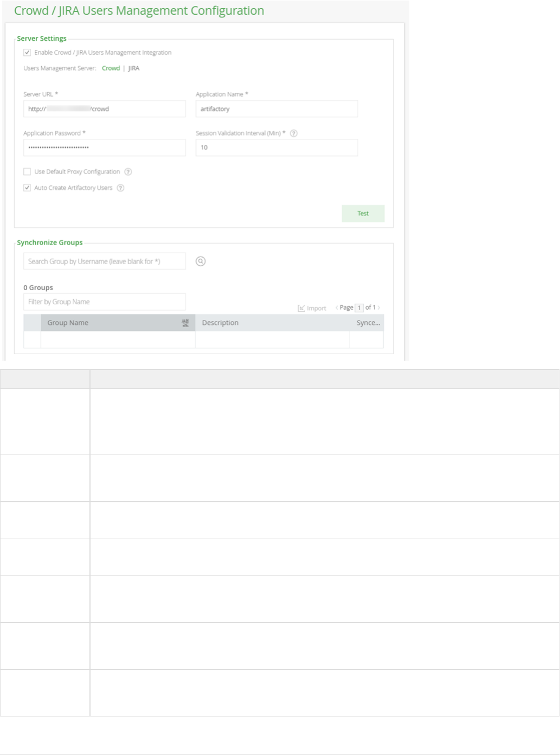Go to next page of groups
This screenshot has height=755, width=560.
click(379, 308)
